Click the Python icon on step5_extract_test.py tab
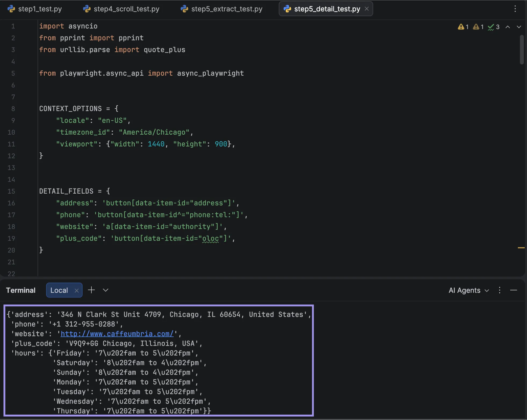Image resolution: width=527 pixels, height=420 pixels. tap(184, 9)
